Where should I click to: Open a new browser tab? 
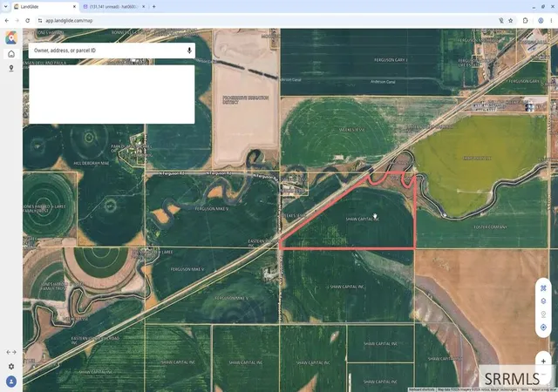[154, 7]
